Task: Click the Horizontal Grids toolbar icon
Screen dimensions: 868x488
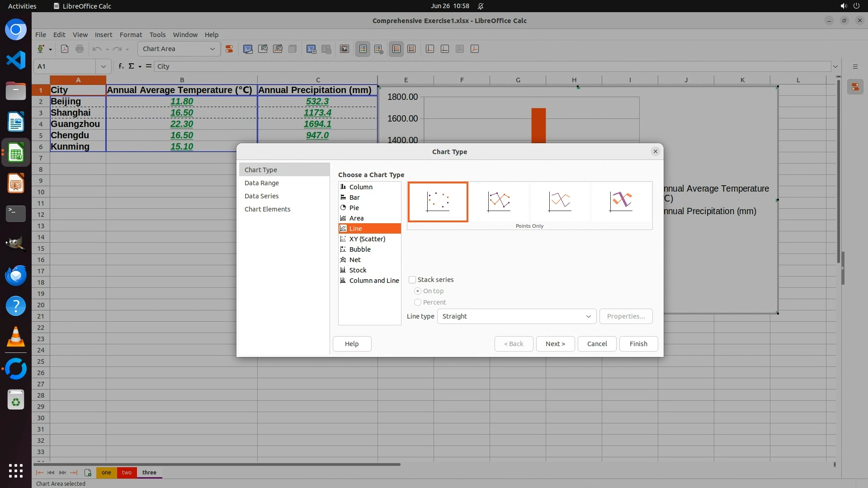Action: click(396, 49)
